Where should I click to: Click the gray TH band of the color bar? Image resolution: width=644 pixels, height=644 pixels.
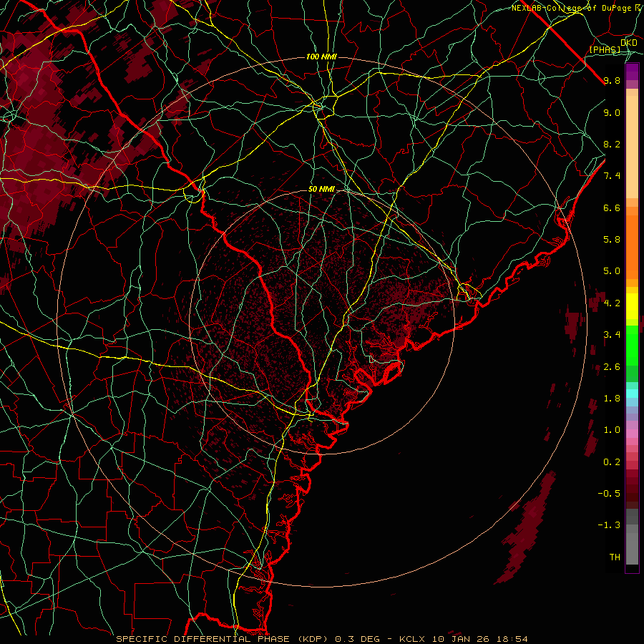(632, 548)
